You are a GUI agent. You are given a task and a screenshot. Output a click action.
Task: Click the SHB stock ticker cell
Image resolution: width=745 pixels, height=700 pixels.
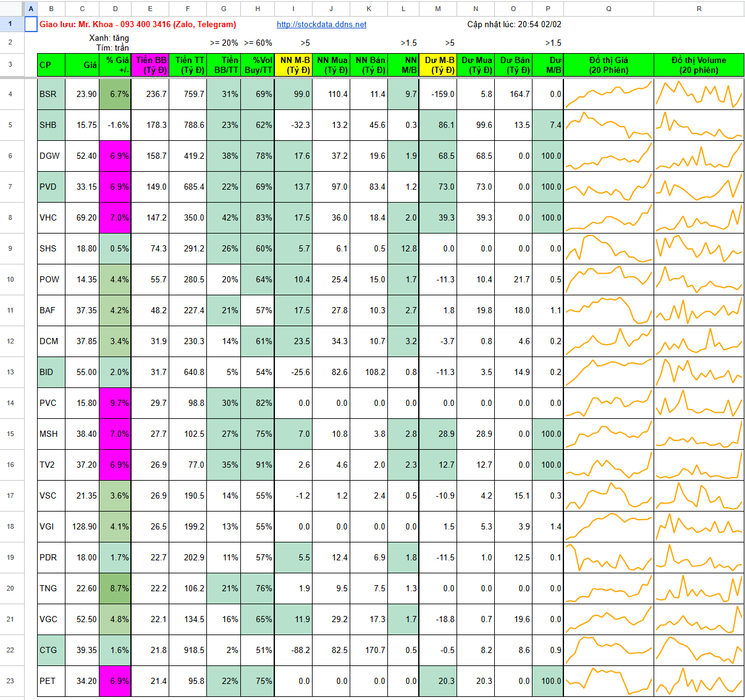[51, 125]
